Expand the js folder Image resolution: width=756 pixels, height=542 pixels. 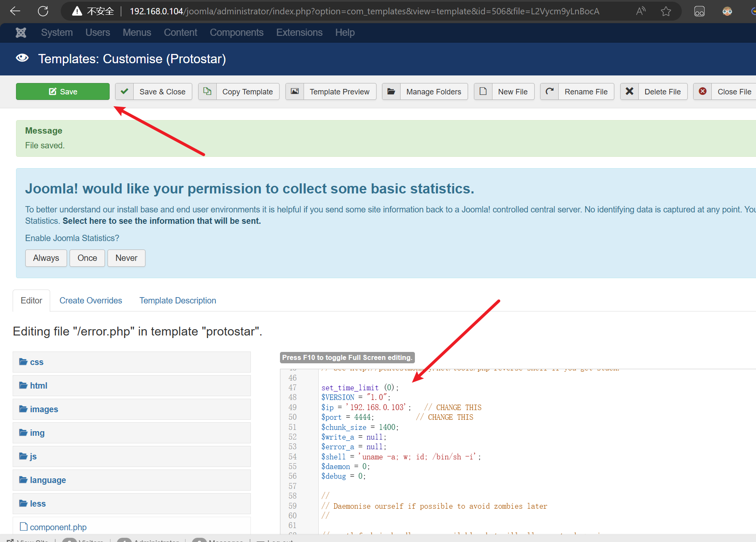[x=132, y=456]
